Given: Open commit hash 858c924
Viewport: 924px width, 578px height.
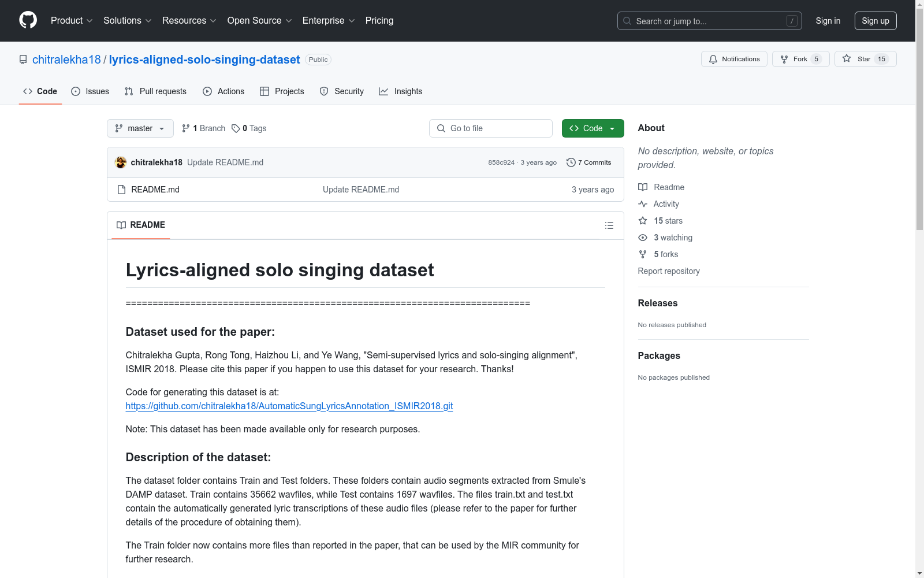Looking at the screenshot, I should [501, 162].
